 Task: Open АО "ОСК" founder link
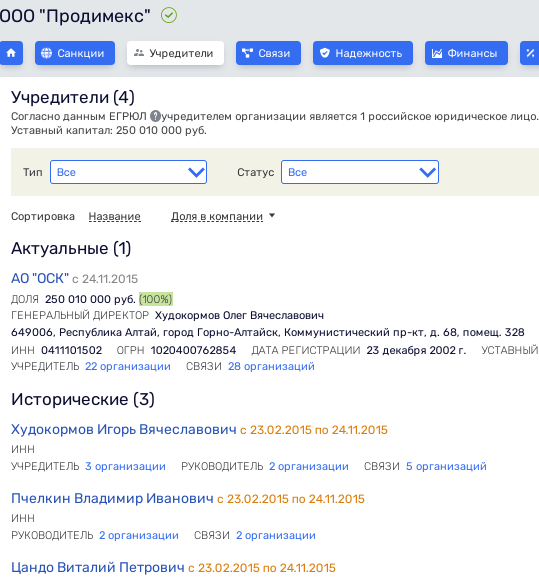(x=40, y=279)
